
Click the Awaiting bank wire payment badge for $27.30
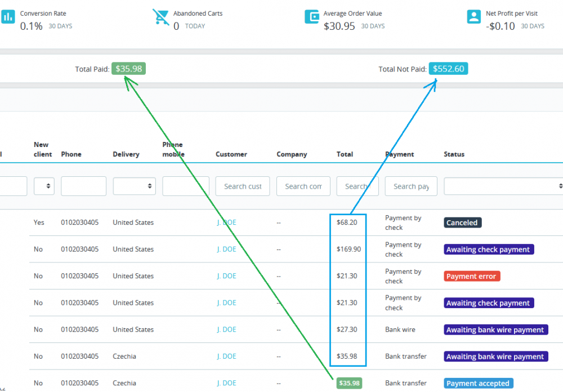pos(496,330)
